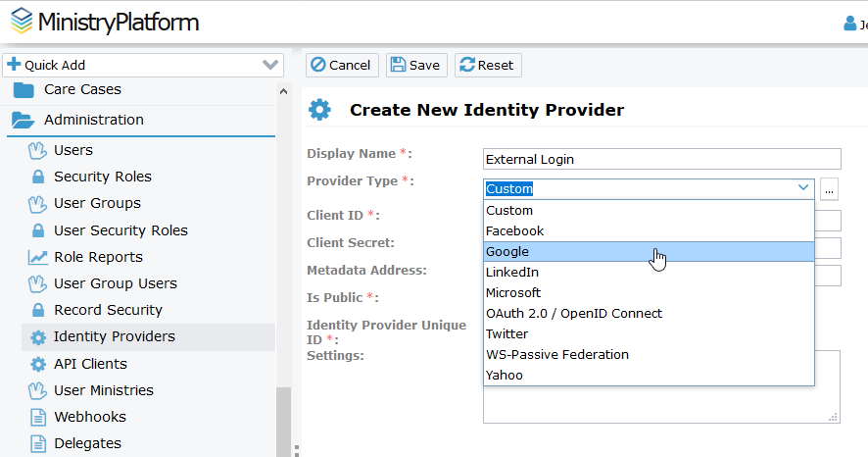Open Record Security page
868x457 pixels.
(108, 310)
